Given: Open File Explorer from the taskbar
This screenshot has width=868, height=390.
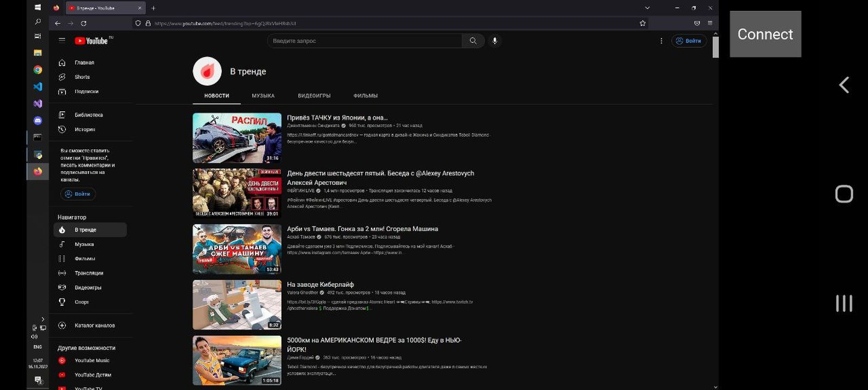Looking at the screenshot, I should click(x=37, y=53).
